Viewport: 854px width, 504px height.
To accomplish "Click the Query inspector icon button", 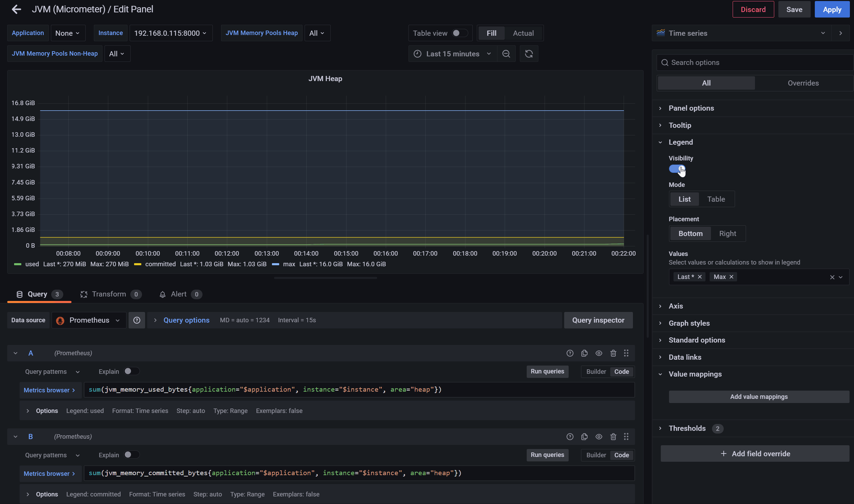I will (x=598, y=319).
